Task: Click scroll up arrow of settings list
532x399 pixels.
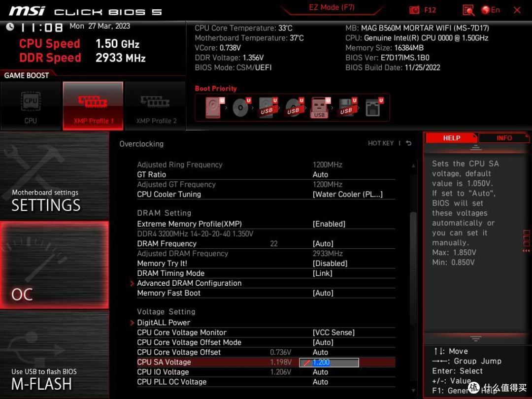Action: point(413,166)
